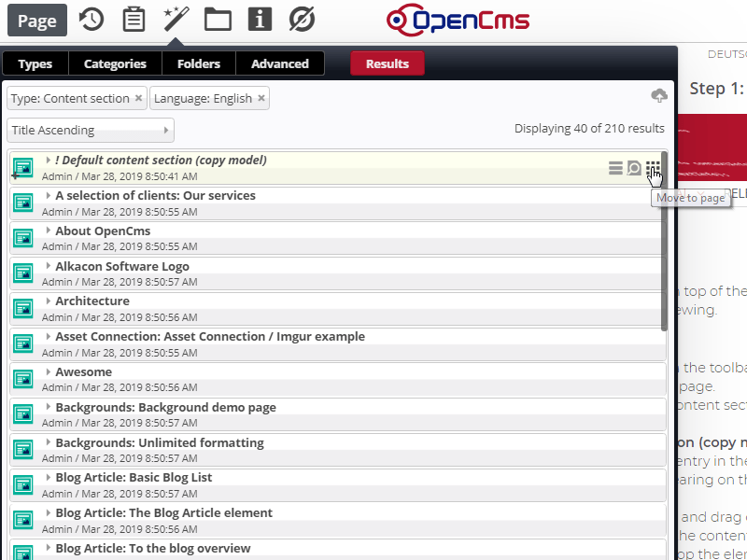Click the clipboard icon in toolbar
747x560 pixels.
pyautogui.click(x=134, y=20)
